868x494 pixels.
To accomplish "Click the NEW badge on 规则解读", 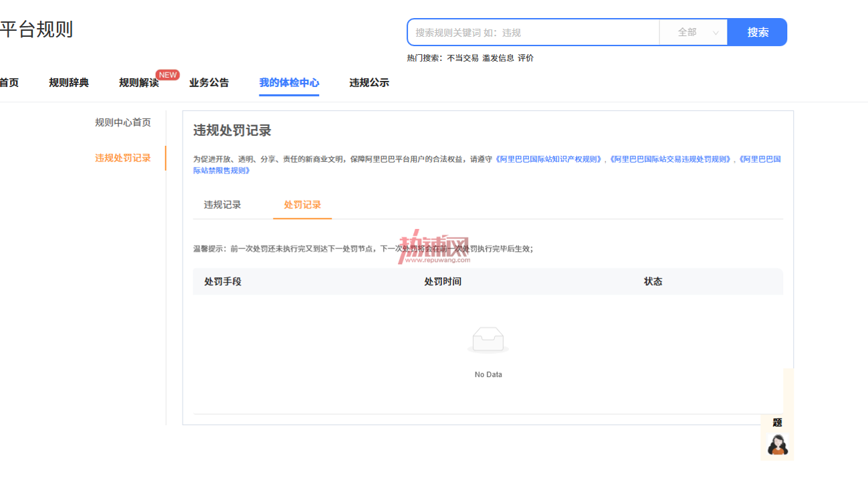I will tap(168, 75).
